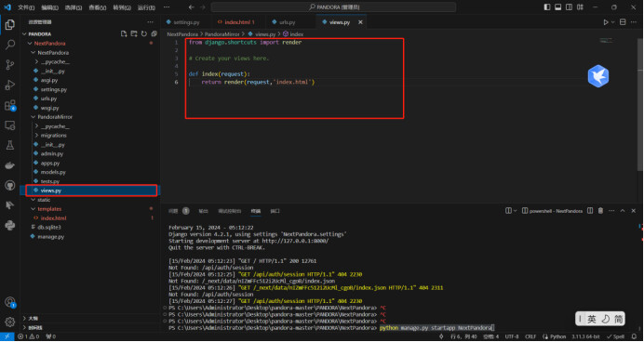
Task: Toggle primary side bar visibility
Action: point(547,7)
